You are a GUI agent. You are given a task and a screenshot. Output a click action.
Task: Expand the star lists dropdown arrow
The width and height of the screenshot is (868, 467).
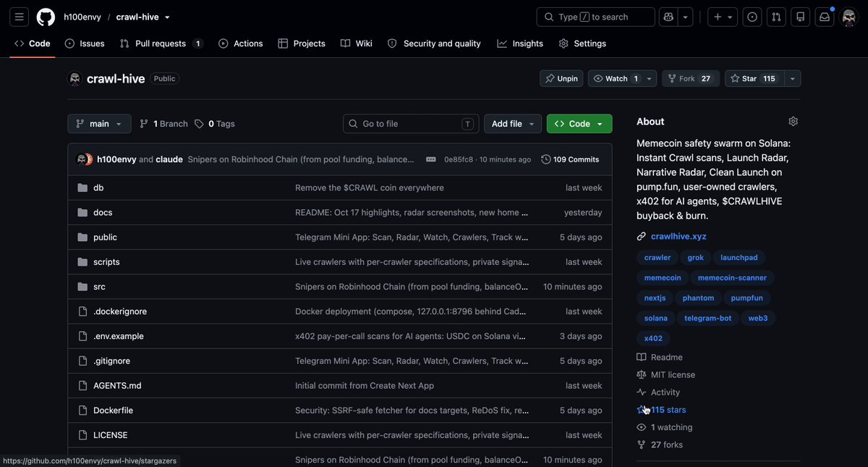point(792,78)
